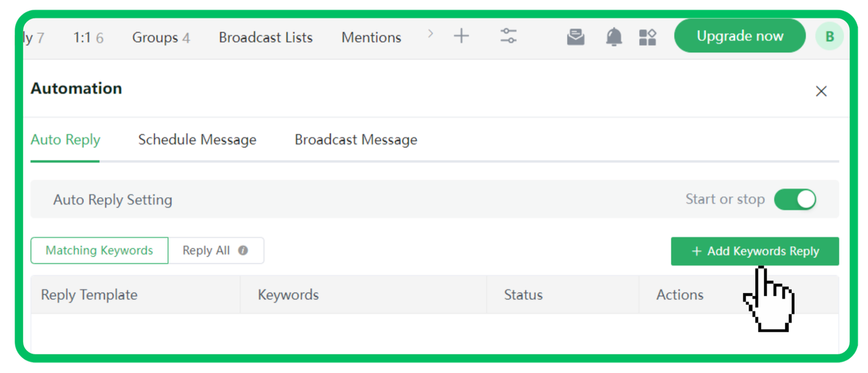Click the Keywords column header
The image size is (868, 373).
[x=288, y=295]
